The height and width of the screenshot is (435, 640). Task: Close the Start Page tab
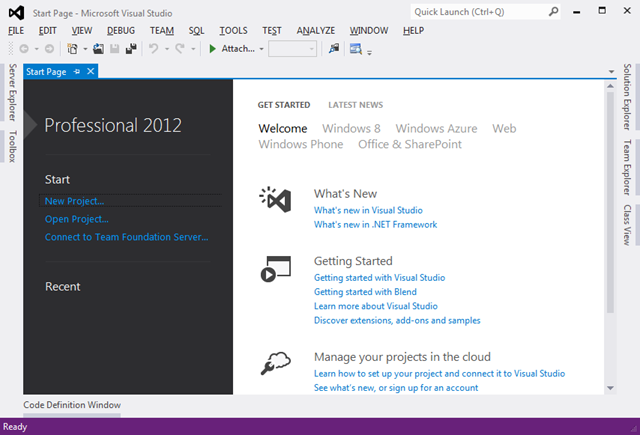91,72
